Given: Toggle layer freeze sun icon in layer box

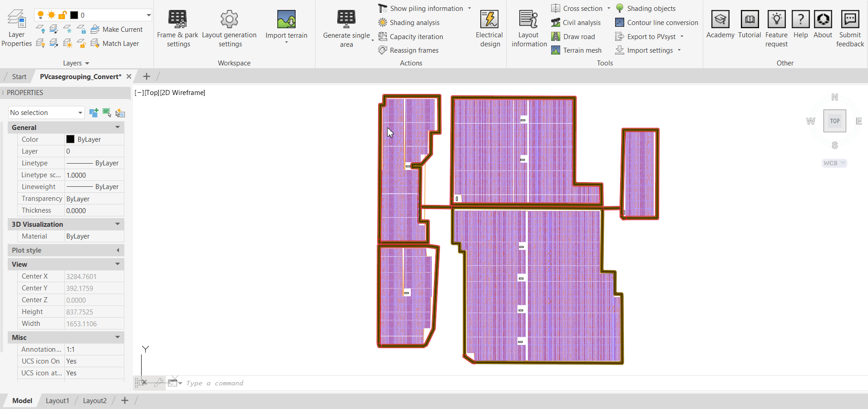Looking at the screenshot, I should (x=51, y=15).
